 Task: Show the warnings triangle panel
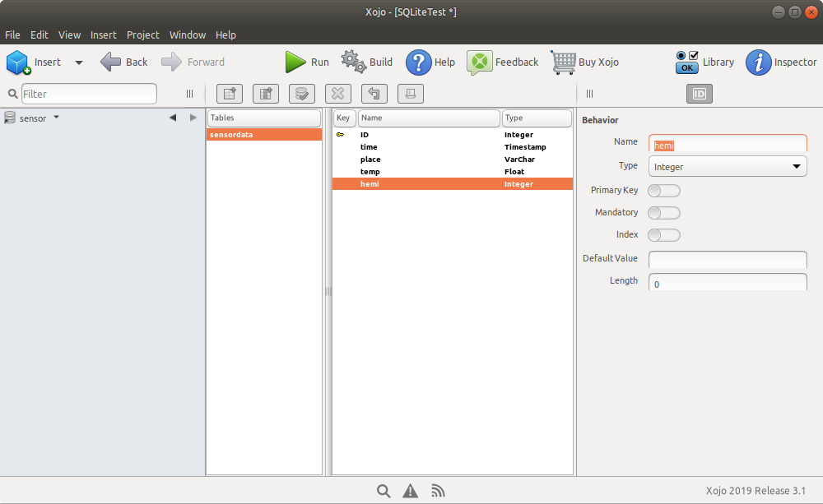(x=411, y=491)
